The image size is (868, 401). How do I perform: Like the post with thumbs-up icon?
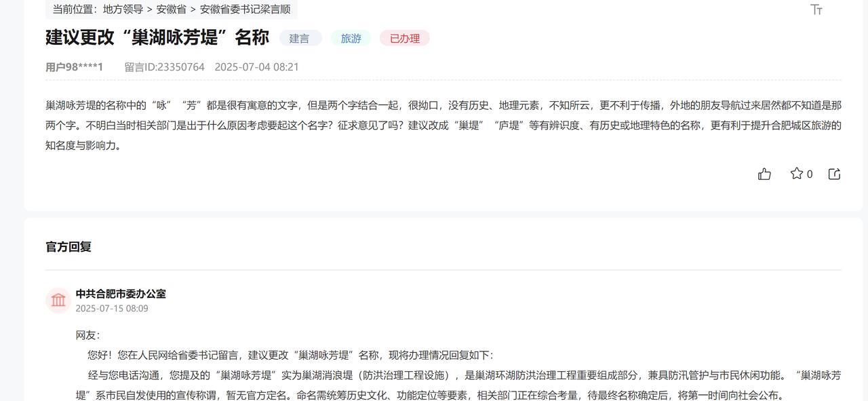764,174
